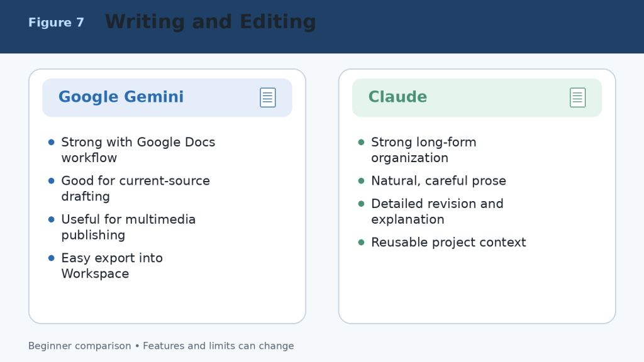The width and height of the screenshot is (644, 362).
Task: Click the Figure 7 label
Action: point(56,22)
